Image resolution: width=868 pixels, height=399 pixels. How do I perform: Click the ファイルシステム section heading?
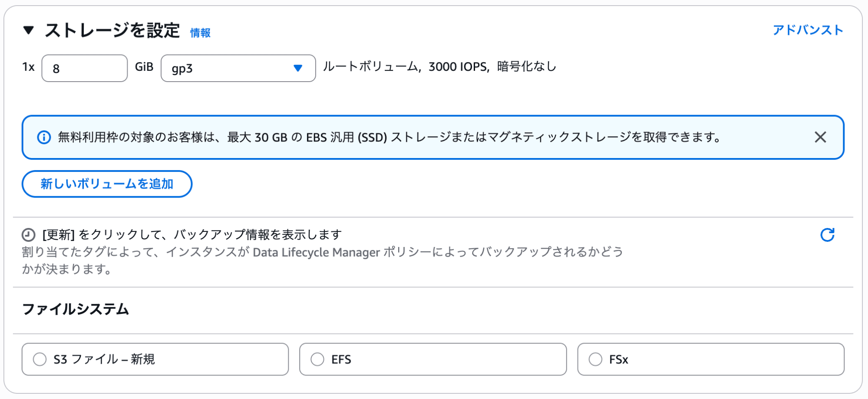[76, 309]
